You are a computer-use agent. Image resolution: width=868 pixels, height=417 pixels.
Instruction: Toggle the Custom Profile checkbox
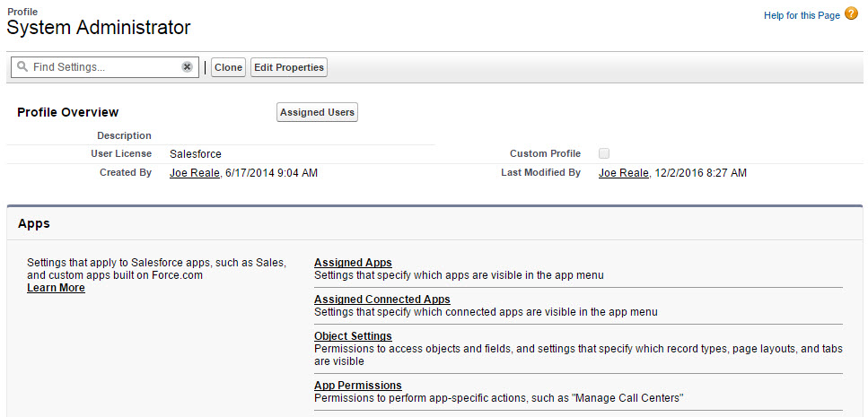(604, 153)
